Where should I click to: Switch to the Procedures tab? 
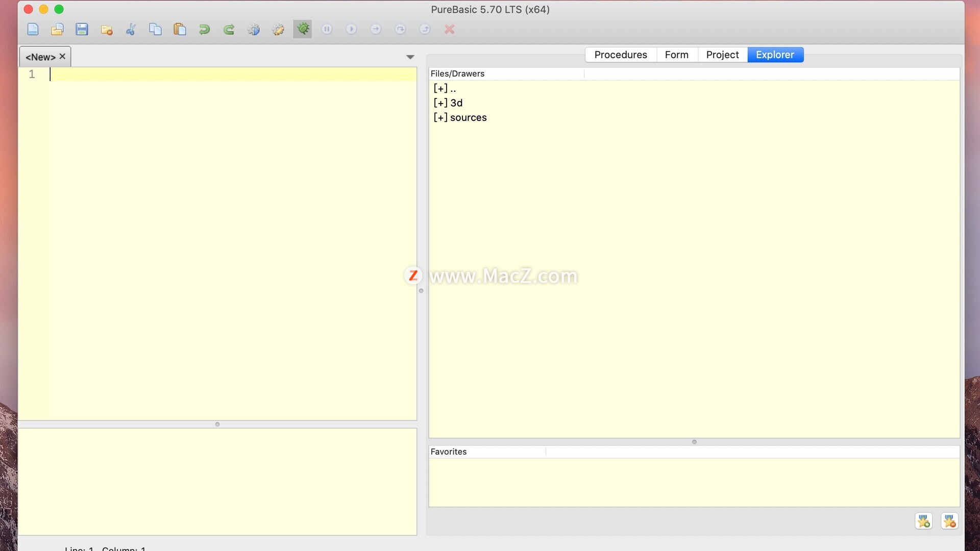pos(621,55)
